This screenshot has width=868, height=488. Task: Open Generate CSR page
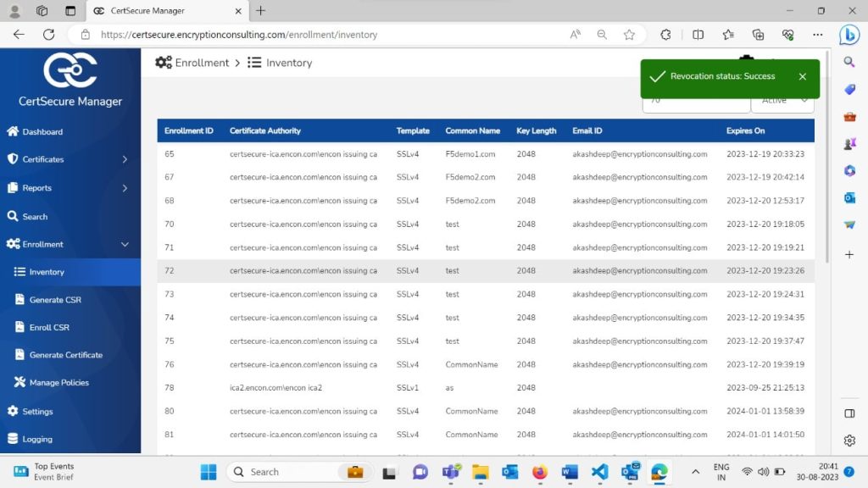coord(54,300)
